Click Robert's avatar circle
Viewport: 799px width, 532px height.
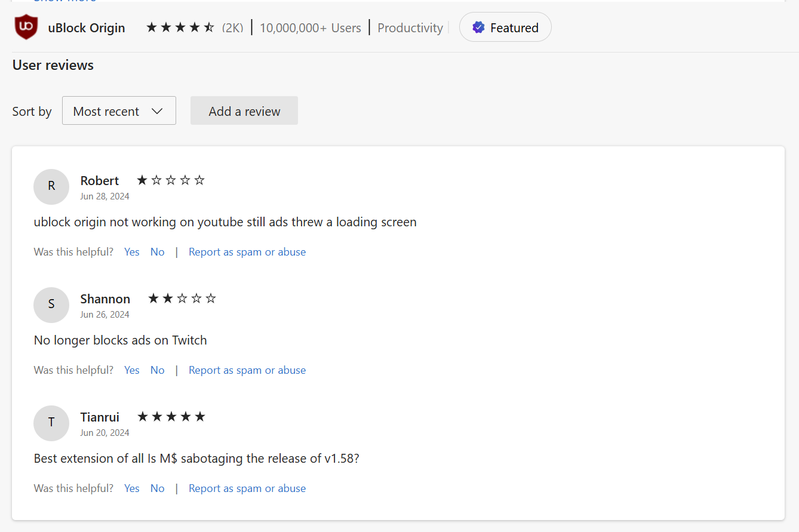pos(51,186)
